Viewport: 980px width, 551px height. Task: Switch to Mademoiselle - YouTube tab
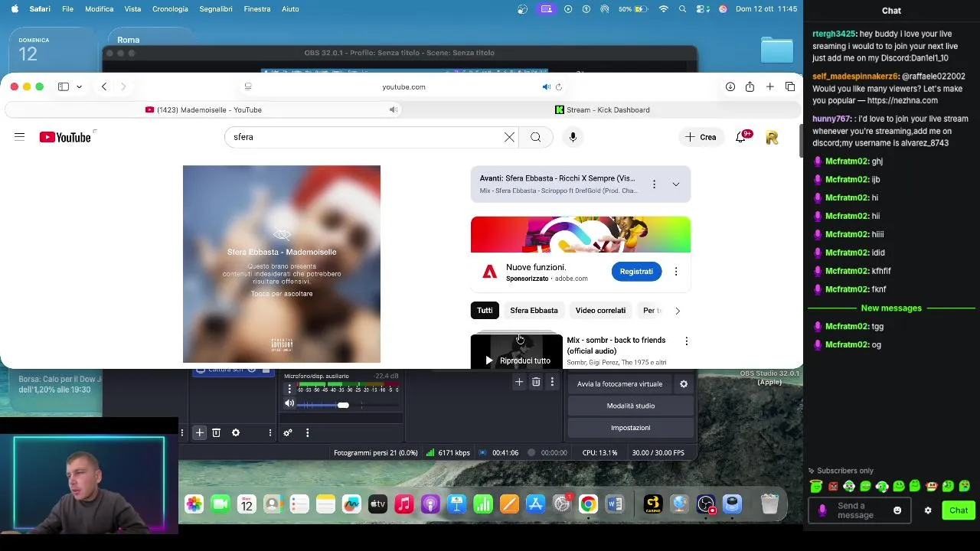[x=204, y=109]
